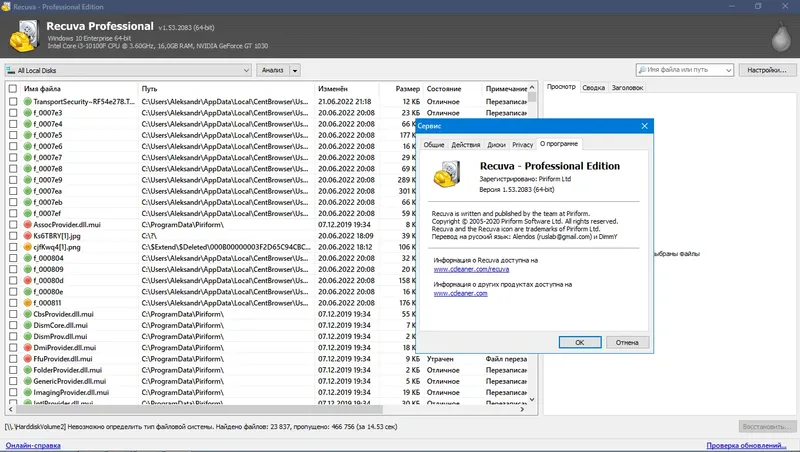Viewport: 800px width, 452px height.
Task: Click red status dot of AssocProvider.dll.mui
Action: point(28,224)
